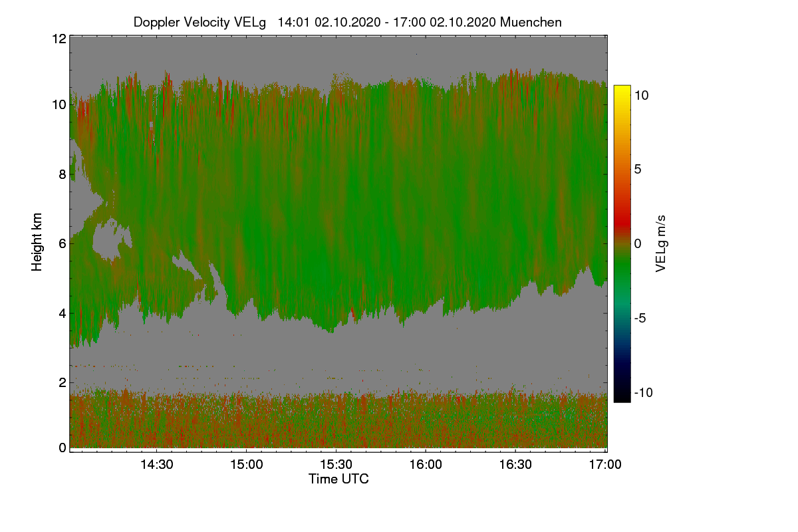Click the plot title 'Doppler Velocity VELg'

(x=199, y=22)
